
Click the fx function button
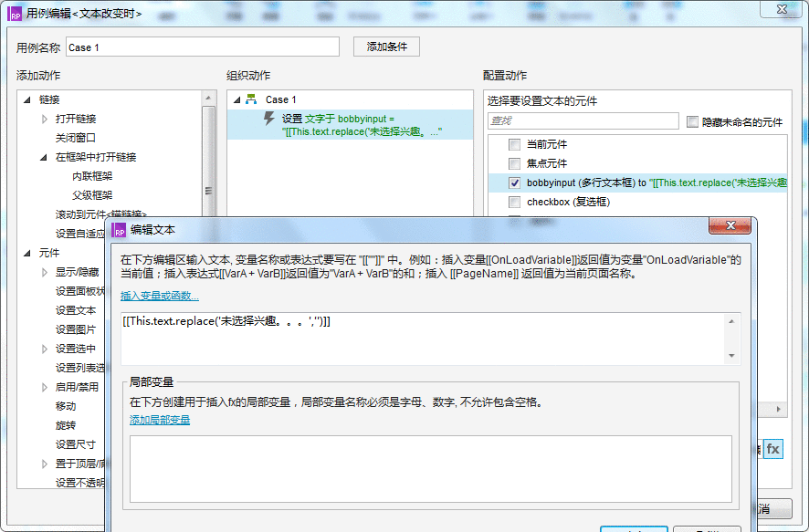772,449
